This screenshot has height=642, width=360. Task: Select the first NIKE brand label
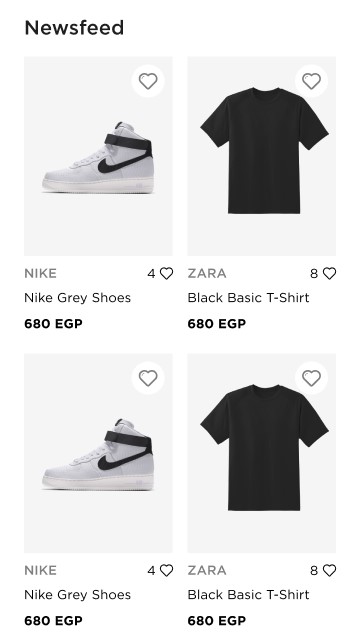[x=41, y=274]
